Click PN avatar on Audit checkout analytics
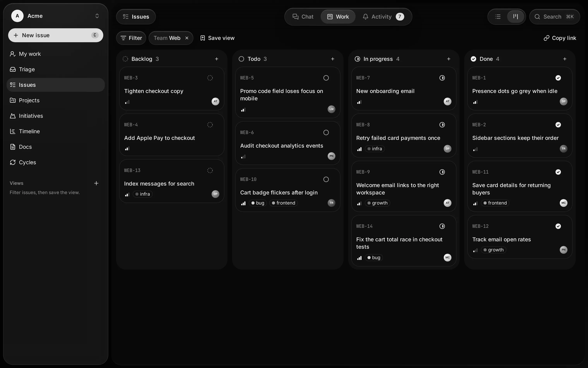The image size is (588, 368). click(x=331, y=156)
